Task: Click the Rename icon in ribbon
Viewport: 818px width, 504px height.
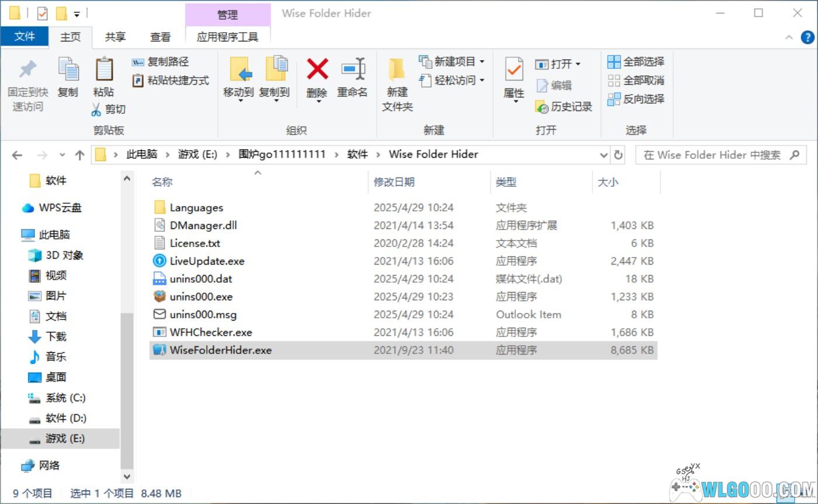Action: (352, 70)
